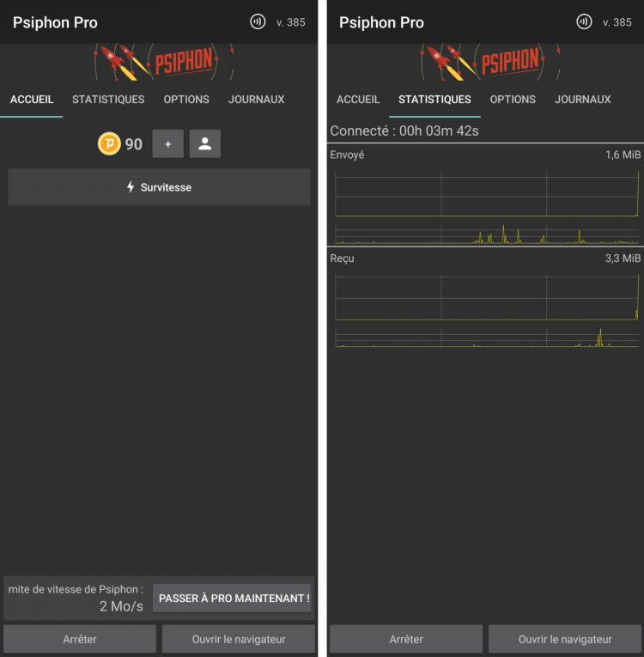Open the STATISTIQUES tab on left screen
The image size is (644, 657).
[x=108, y=100]
